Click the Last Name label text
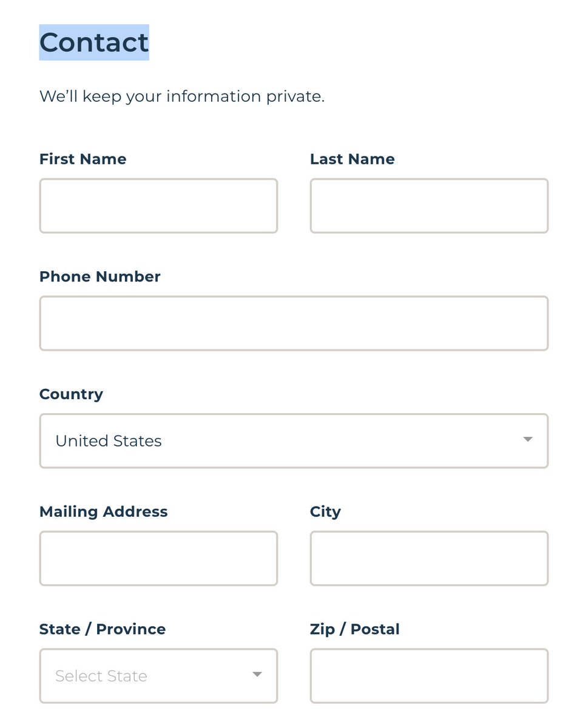This screenshot has height=728, width=583. click(x=352, y=159)
